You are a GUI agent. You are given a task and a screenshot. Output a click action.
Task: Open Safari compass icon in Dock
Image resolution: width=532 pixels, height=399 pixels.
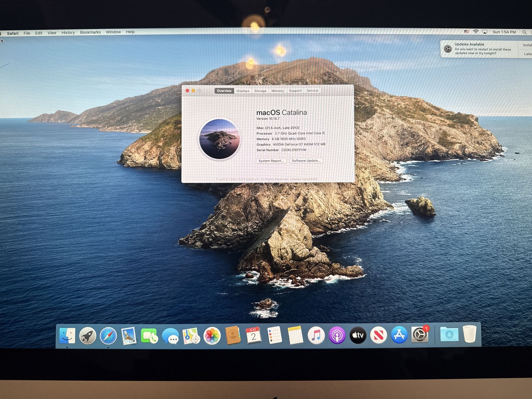point(108,336)
